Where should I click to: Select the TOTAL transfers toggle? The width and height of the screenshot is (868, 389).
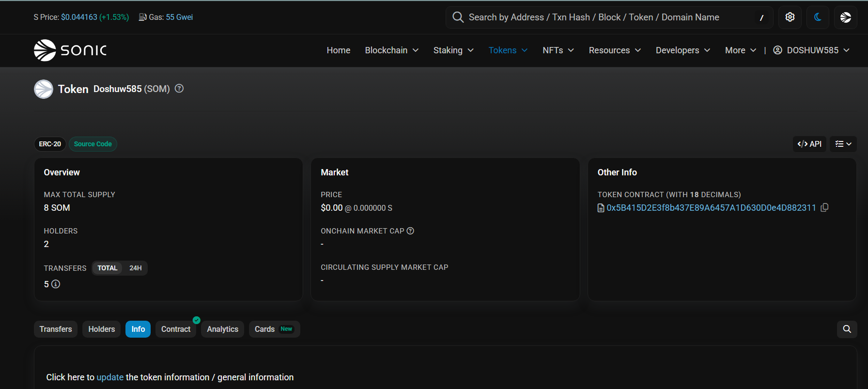[x=108, y=268]
